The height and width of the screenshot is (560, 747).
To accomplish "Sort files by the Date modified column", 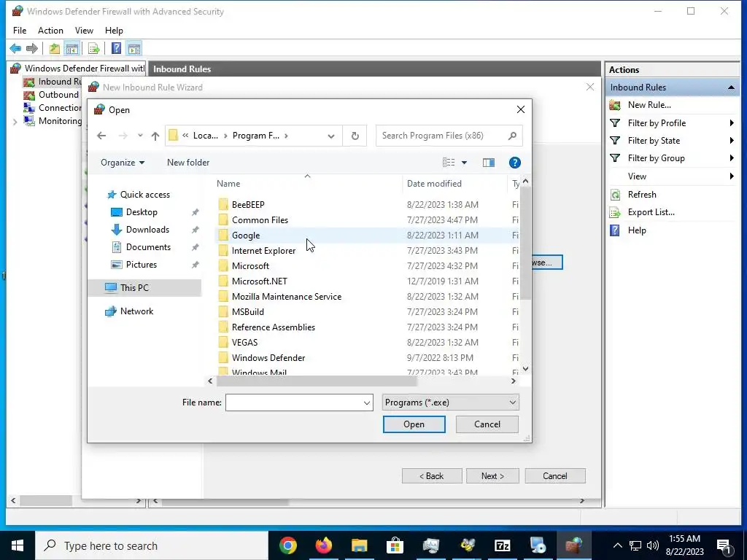I will tap(435, 184).
